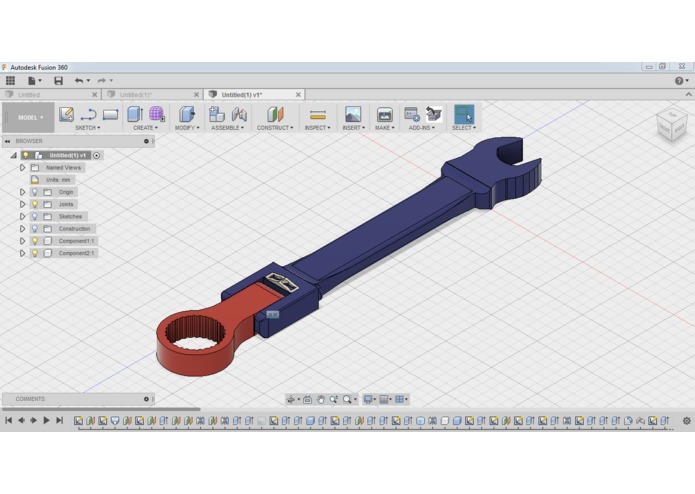Open the ASSEMBLE menu

(227, 128)
